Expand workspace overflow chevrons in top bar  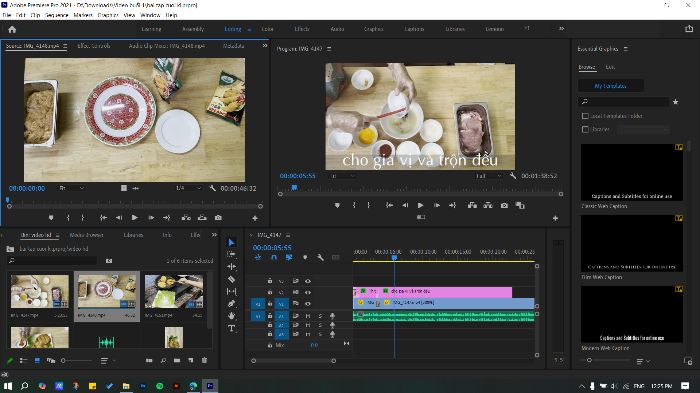coord(561,29)
